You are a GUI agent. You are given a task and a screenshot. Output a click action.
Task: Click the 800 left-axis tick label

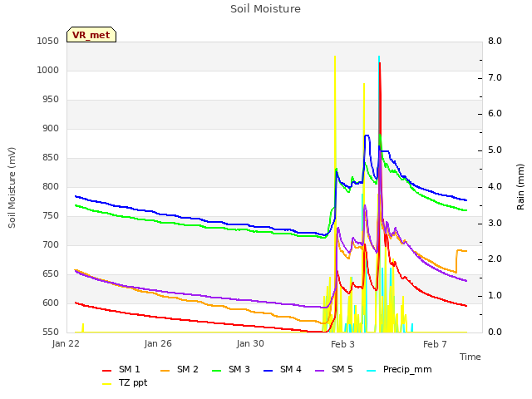click(x=51, y=186)
